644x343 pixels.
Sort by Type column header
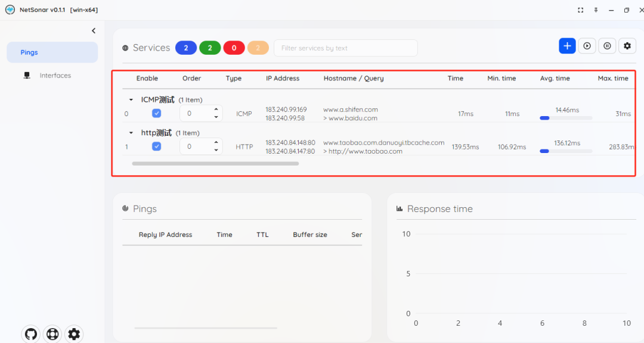click(234, 79)
